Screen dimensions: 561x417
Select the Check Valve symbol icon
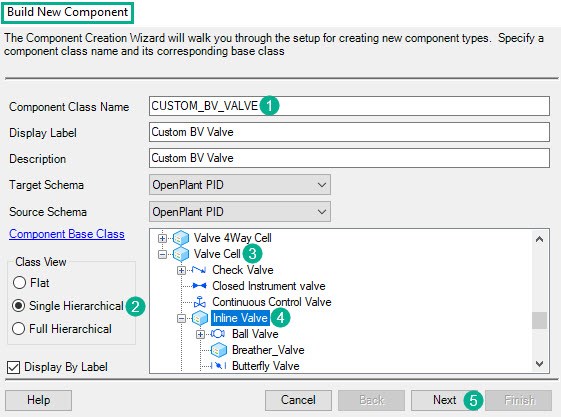199,270
